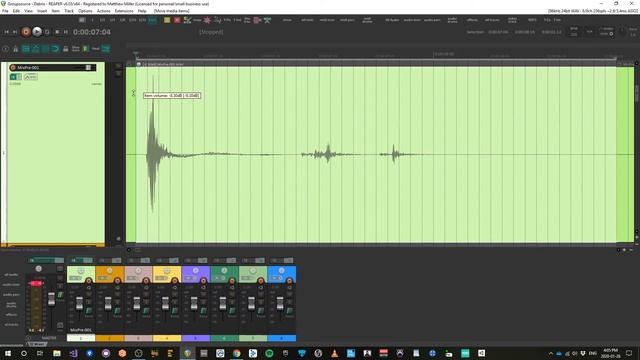640x360 pixels.
Task: Click the pan knob on purple strip 5
Action: (x=196, y=271)
